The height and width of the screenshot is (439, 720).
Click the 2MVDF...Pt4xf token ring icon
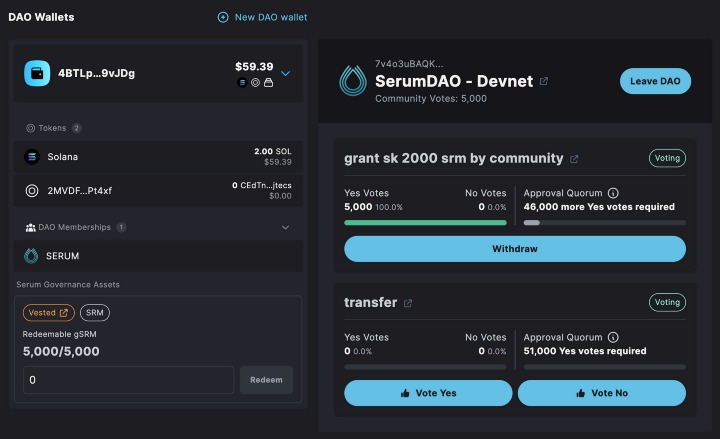(32, 191)
